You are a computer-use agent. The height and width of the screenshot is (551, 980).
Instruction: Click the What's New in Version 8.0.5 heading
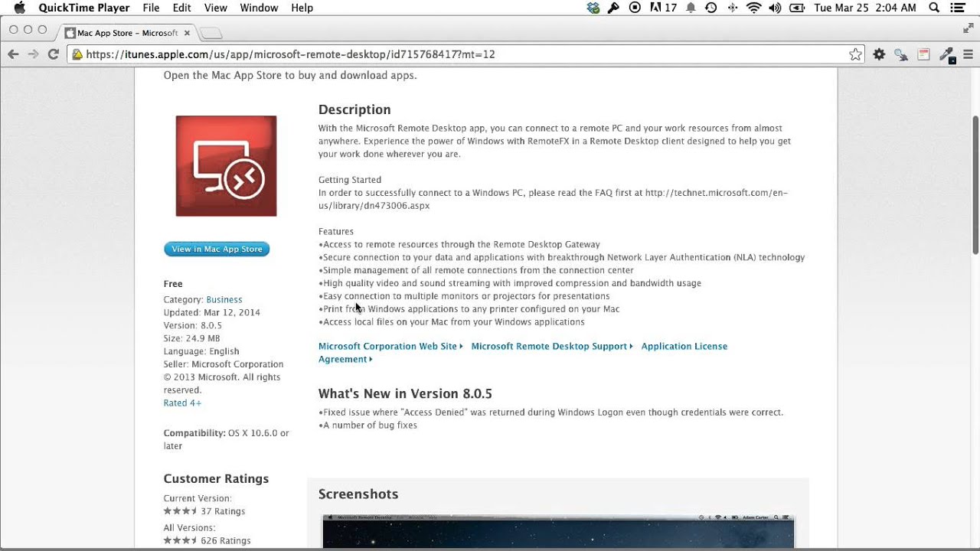(x=405, y=394)
